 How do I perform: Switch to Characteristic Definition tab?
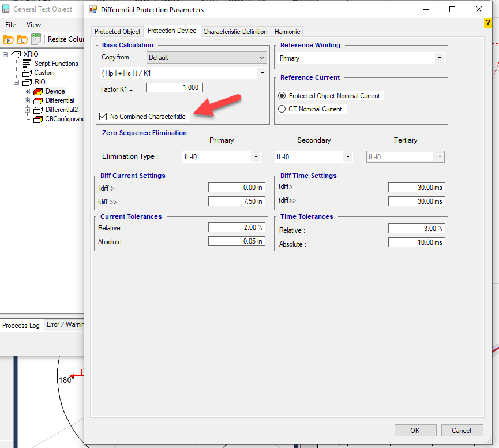click(x=235, y=32)
